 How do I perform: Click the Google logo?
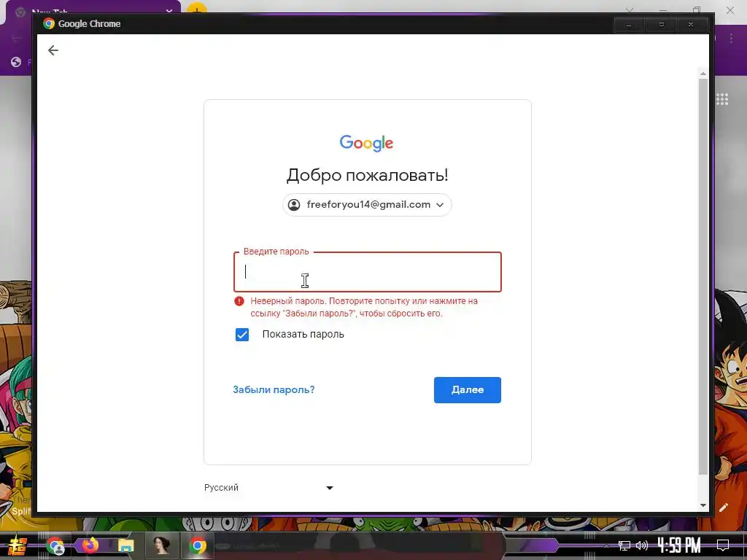click(366, 143)
